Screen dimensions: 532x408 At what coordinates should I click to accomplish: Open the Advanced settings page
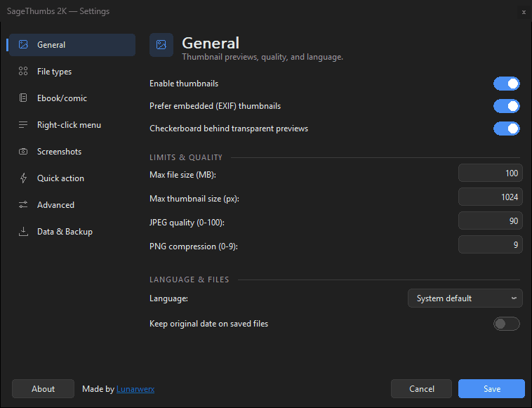72,204
